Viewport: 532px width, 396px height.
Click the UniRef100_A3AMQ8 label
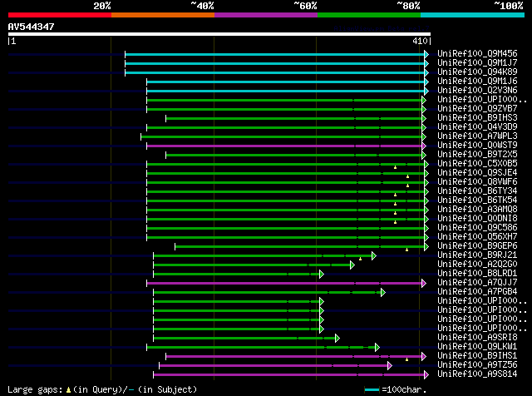[477, 209]
